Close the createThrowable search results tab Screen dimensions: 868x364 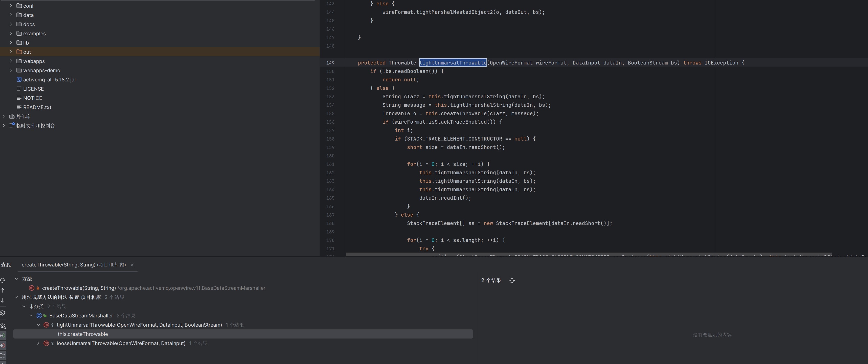(132, 265)
